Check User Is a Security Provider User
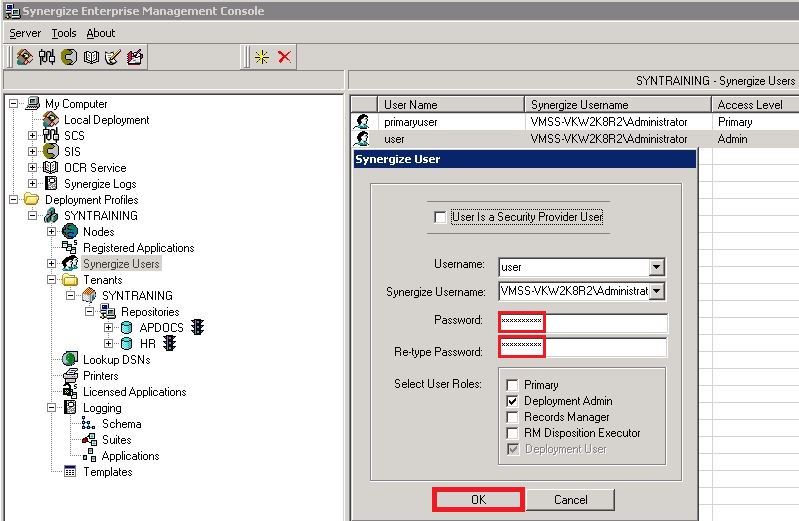Screen dimensions: 799x521 pos(440,217)
